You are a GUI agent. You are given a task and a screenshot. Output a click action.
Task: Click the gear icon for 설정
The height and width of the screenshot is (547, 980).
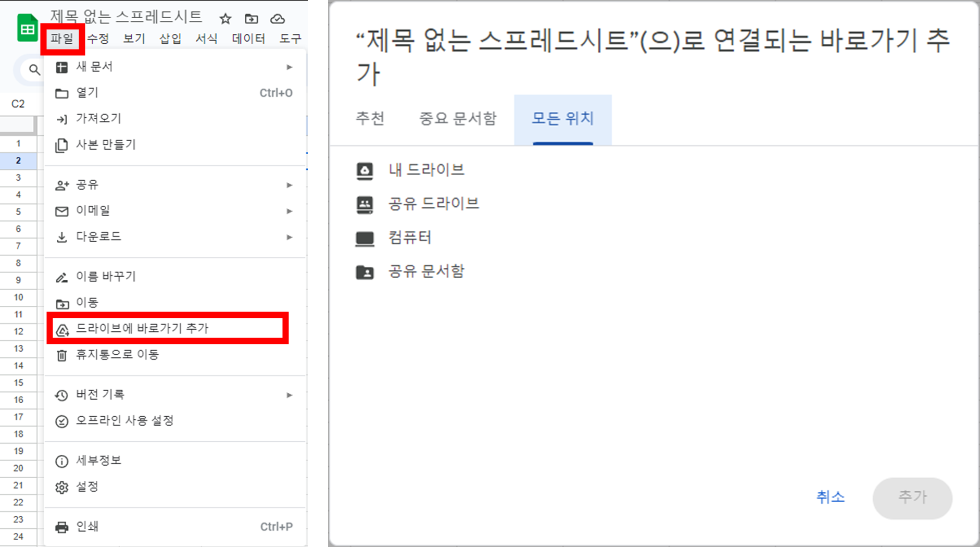(61, 487)
